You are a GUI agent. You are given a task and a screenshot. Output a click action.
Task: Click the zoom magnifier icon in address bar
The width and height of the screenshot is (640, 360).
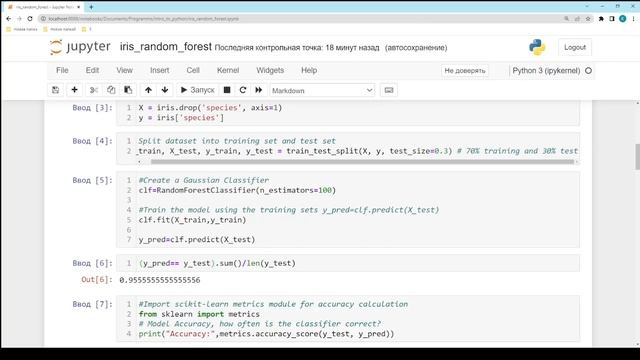[567, 19]
